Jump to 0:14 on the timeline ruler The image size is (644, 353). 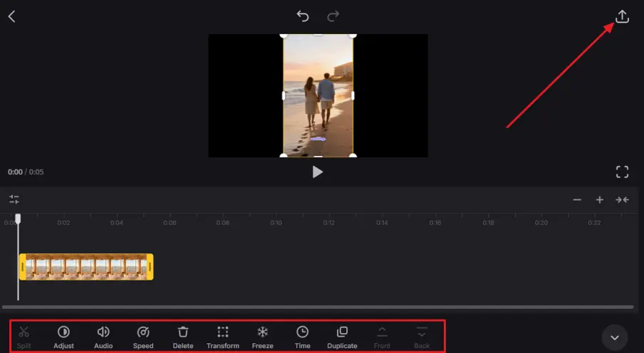[382, 223]
